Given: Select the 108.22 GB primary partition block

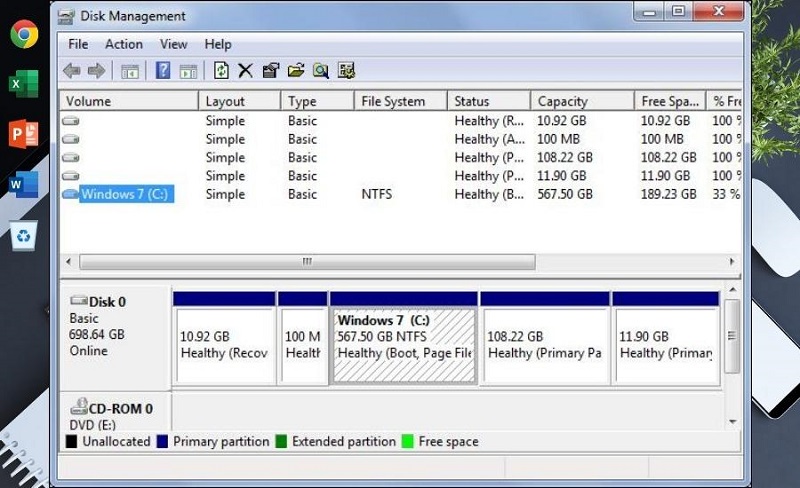Looking at the screenshot, I should pyautogui.click(x=543, y=345).
